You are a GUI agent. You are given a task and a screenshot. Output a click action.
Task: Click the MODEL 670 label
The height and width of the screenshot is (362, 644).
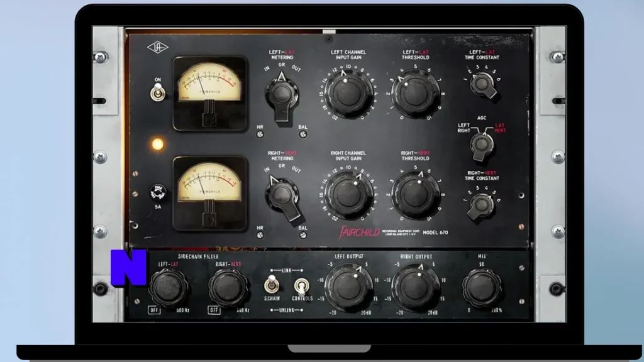435,233
